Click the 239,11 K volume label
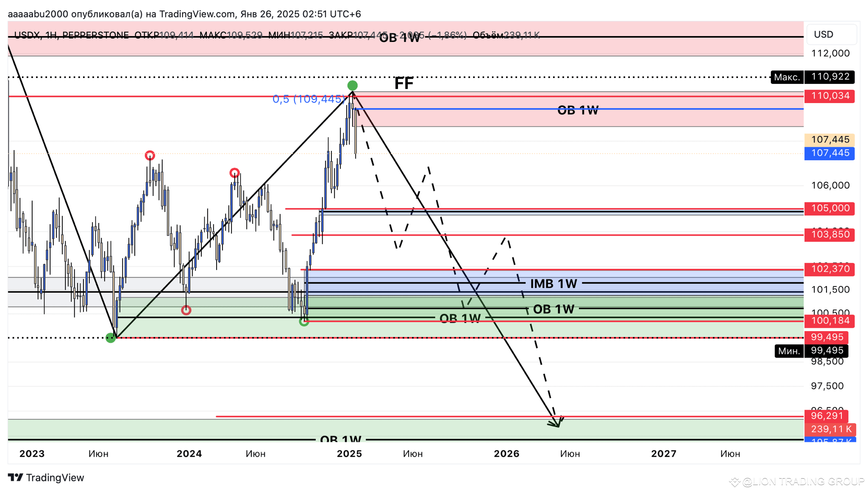Screen dimensions: 868x491 pyautogui.click(x=830, y=429)
